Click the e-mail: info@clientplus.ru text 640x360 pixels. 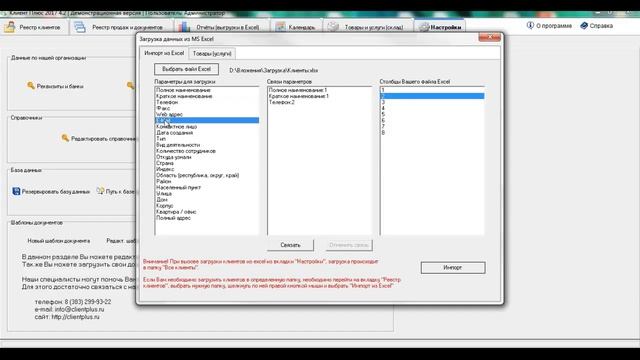pyautogui.click(x=69, y=309)
